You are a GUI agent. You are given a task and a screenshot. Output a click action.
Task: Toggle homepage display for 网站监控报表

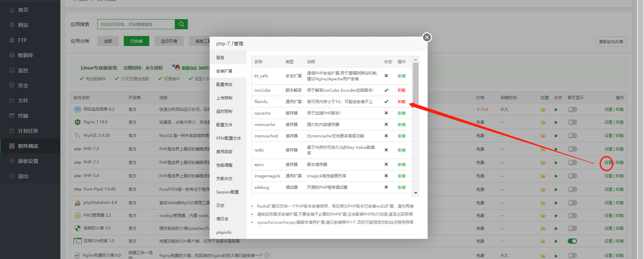(x=572, y=109)
